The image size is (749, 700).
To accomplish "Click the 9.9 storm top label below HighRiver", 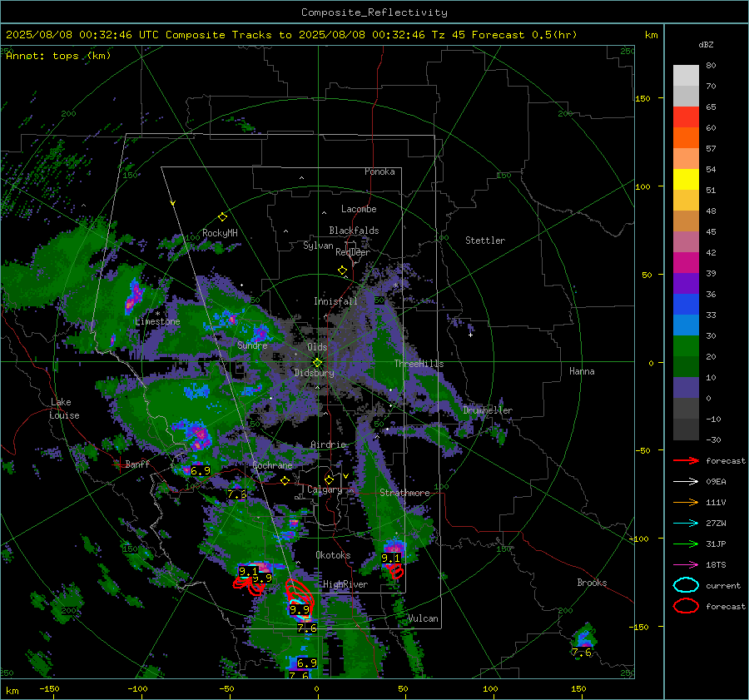I will [x=300, y=610].
